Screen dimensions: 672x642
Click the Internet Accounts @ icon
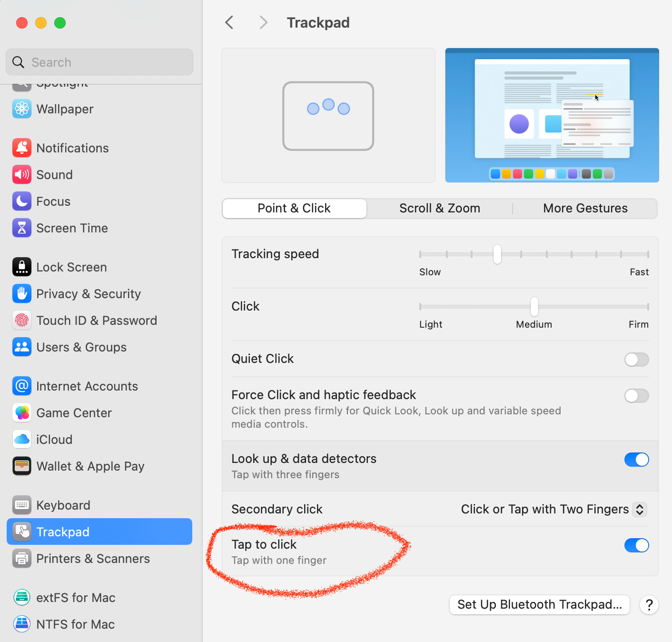click(x=22, y=386)
